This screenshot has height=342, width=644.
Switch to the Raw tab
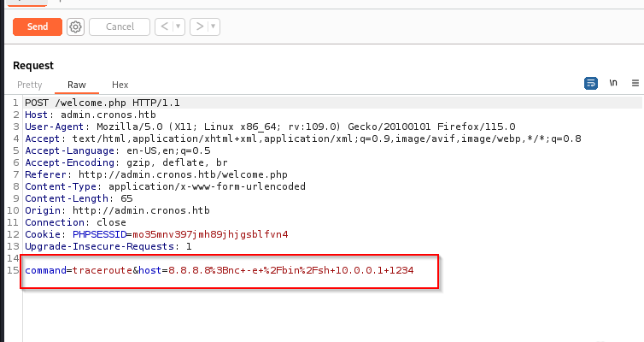(x=77, y=85)
